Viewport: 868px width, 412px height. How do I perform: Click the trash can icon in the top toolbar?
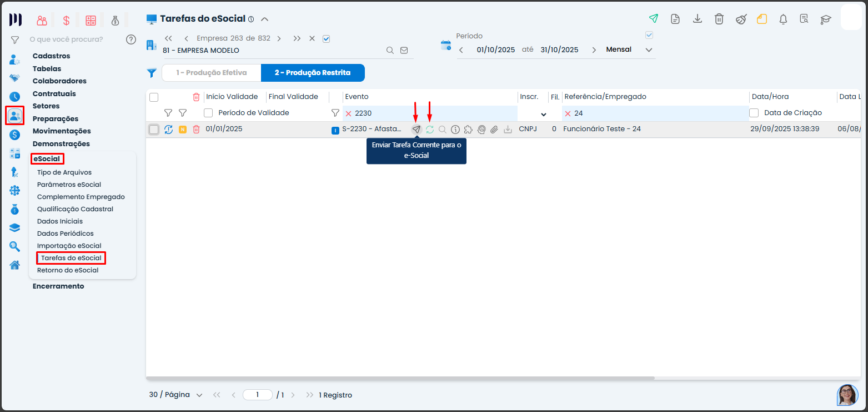tap(719, 19)
